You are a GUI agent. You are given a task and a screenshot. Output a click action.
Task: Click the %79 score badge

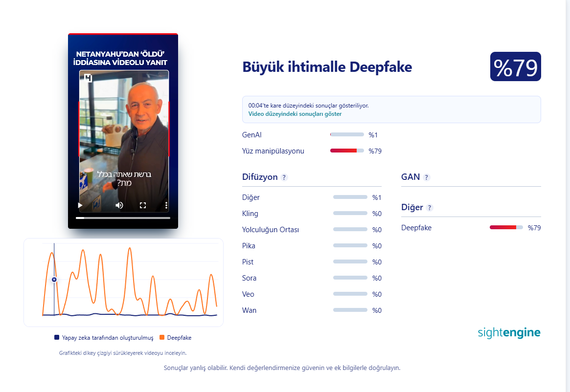pyautogui.click(x=516, y=66)
